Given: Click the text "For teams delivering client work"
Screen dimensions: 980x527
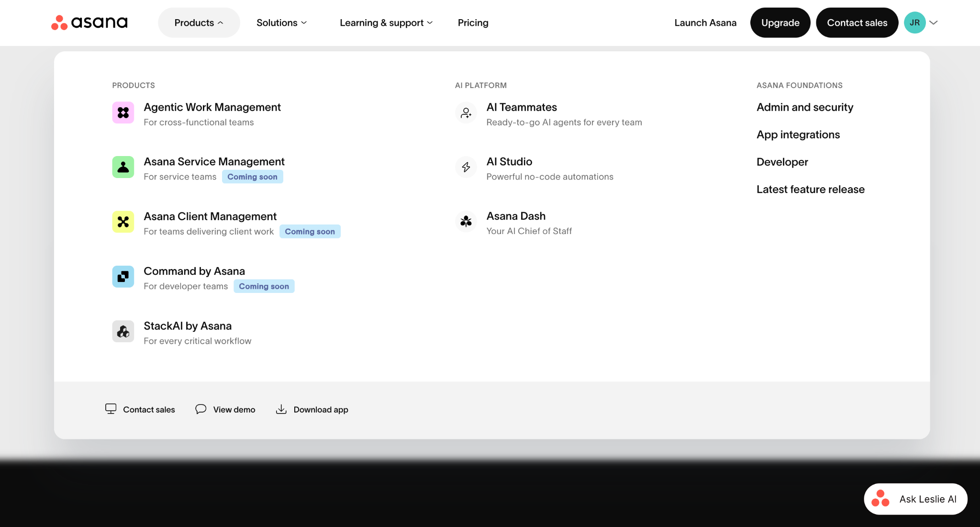Looking at the screenshot, I should point(209,231).
